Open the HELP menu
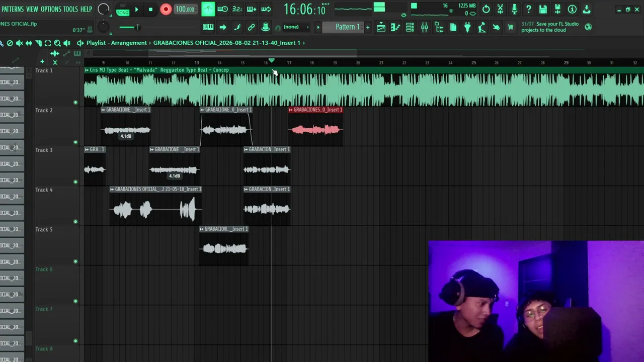The width and height of the screenshot is (644, 362). click(87, 9)
